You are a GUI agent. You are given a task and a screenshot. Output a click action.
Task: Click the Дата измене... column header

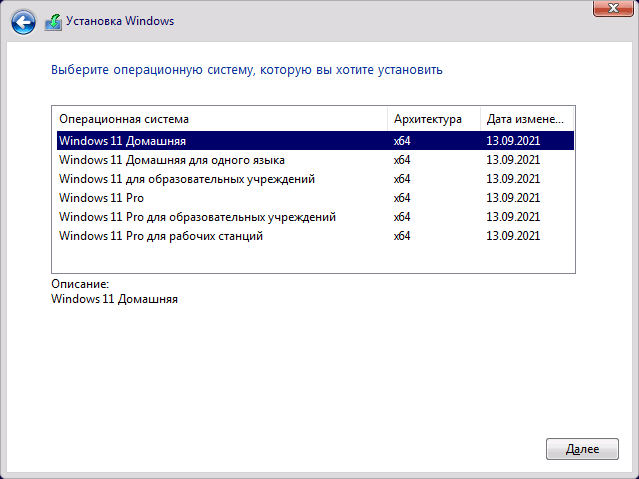point(526,119)
